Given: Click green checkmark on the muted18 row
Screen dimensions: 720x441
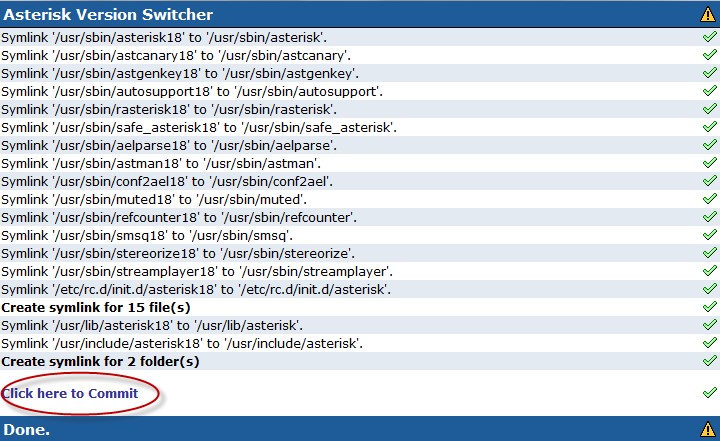Looking at the screenshot, I should (710, 198).
